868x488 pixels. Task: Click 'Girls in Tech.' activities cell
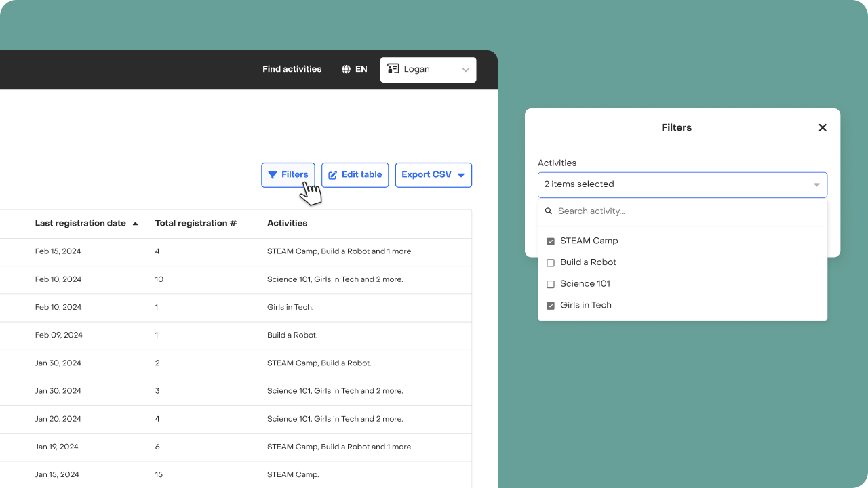[290, 308]
